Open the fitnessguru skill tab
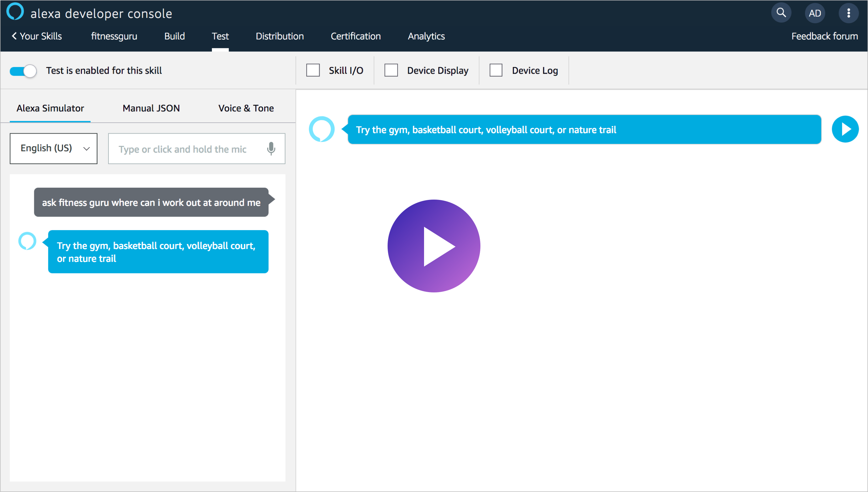 (114, 36)
